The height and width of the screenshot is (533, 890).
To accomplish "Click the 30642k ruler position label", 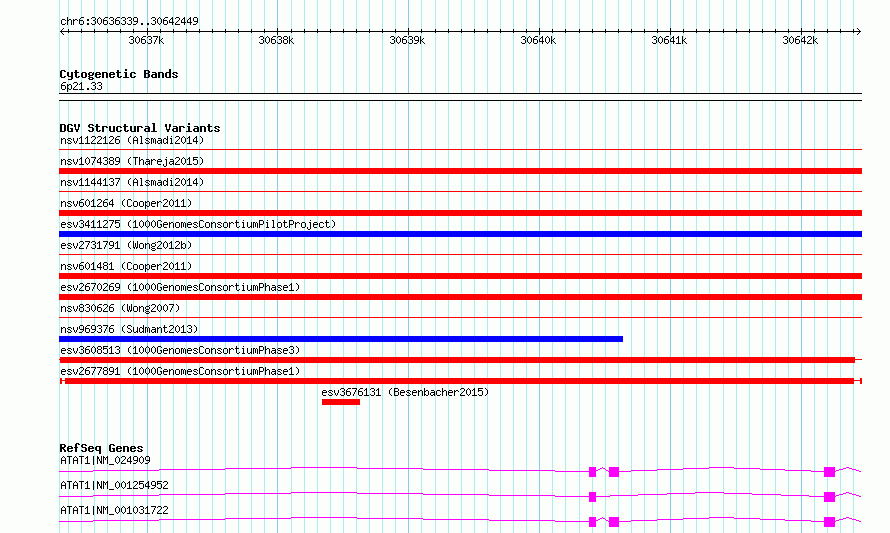I will 800,40.
